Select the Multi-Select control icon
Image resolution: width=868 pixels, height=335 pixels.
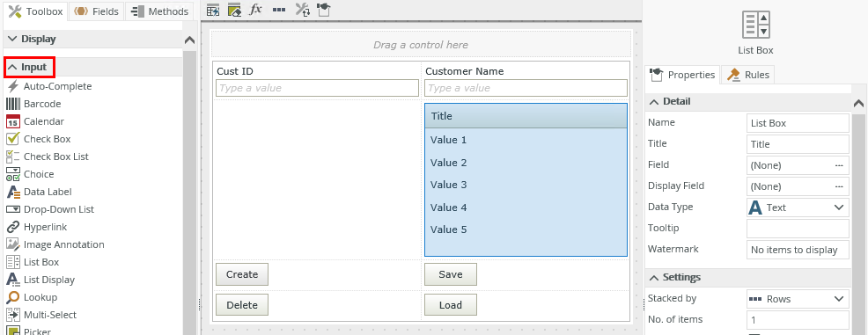point(13,315)
